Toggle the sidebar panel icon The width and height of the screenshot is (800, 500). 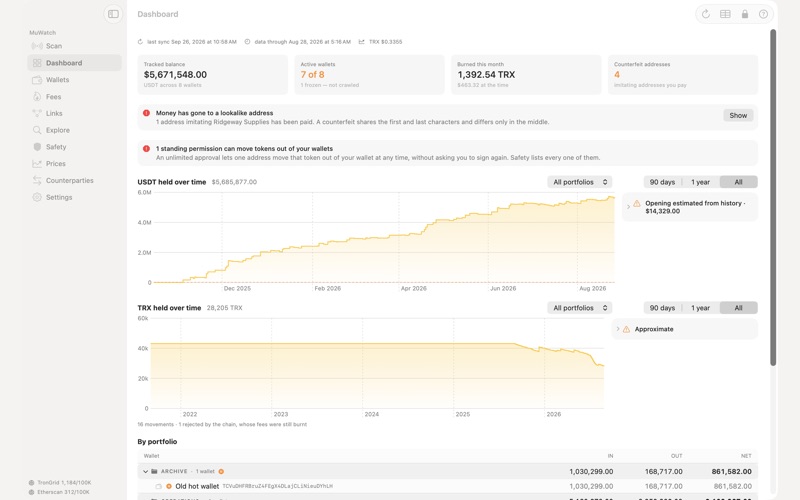click(x=113, y=14)
